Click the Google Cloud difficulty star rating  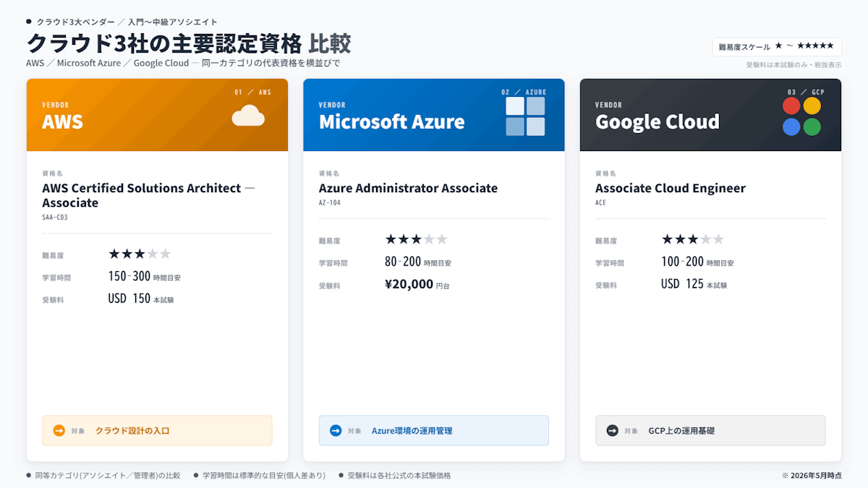[x=693, y=239]
